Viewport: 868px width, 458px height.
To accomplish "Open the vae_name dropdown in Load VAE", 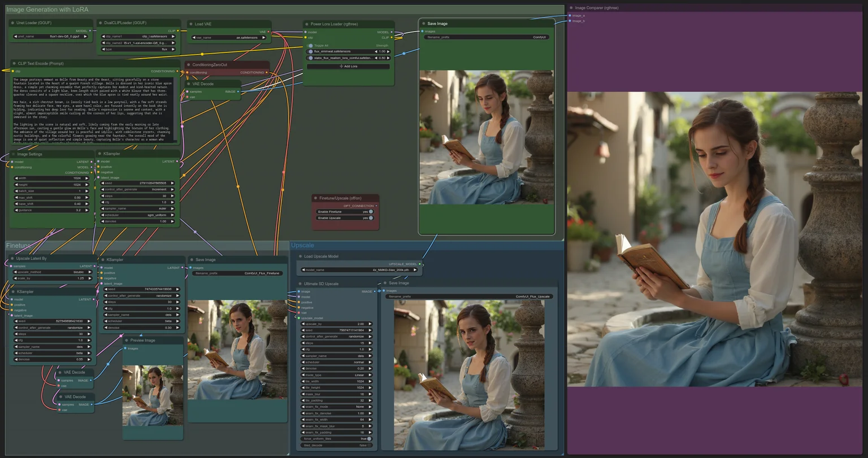I will [229, 38].
